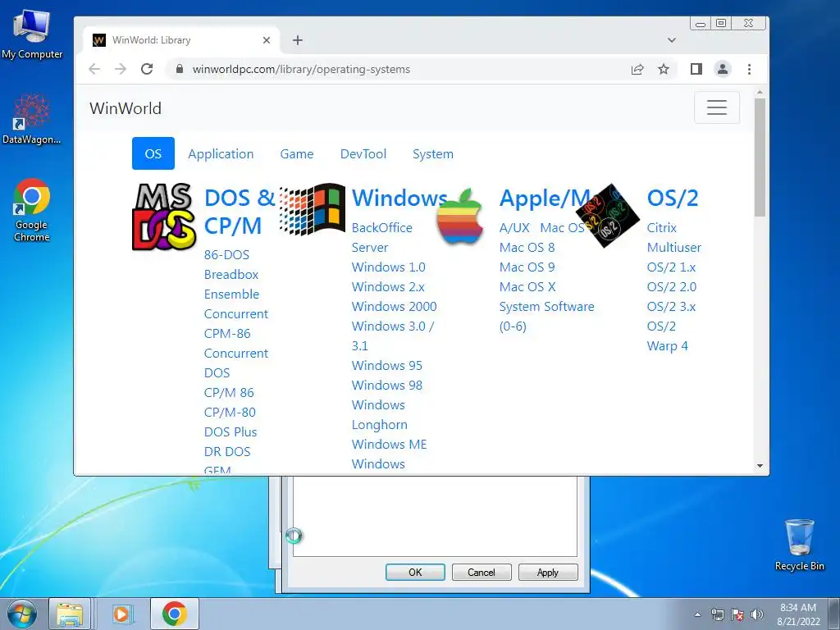Open a new browser tab
The width and height of the screenshot is (840, 630).
[297, 40]
